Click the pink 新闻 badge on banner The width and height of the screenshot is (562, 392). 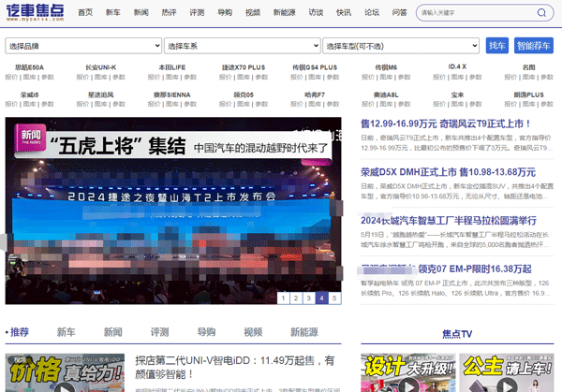pyautogui.click(x=31, y=138)
